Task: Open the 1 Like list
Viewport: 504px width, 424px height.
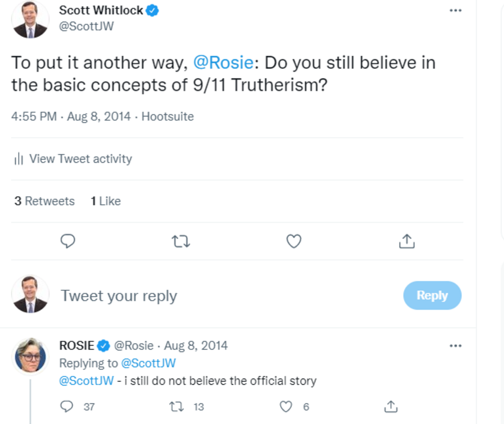Action: [106, 201]
